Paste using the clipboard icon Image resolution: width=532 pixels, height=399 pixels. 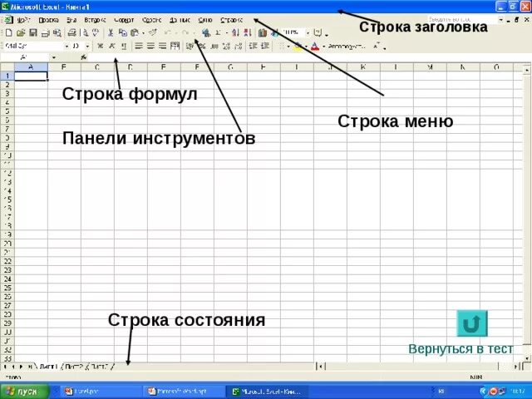[x=135, y=33]
